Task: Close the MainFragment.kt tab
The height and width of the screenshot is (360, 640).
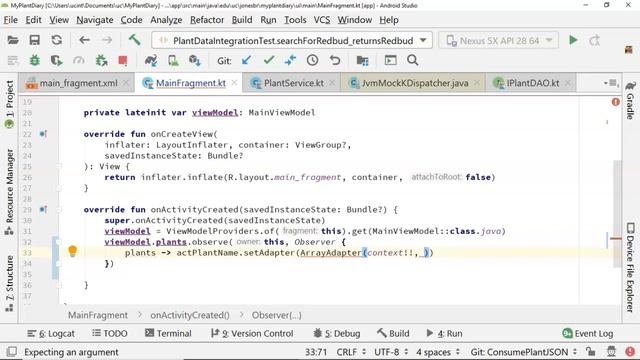Action: [234, 83]
